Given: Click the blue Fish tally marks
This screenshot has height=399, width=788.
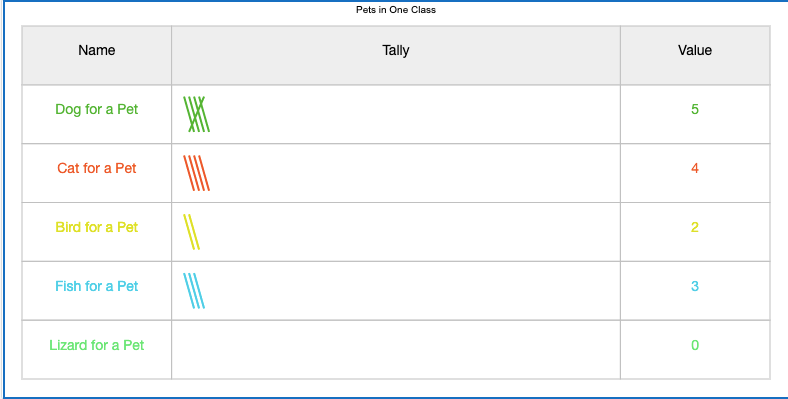Looking at the screenshot, I should point(194,290).
